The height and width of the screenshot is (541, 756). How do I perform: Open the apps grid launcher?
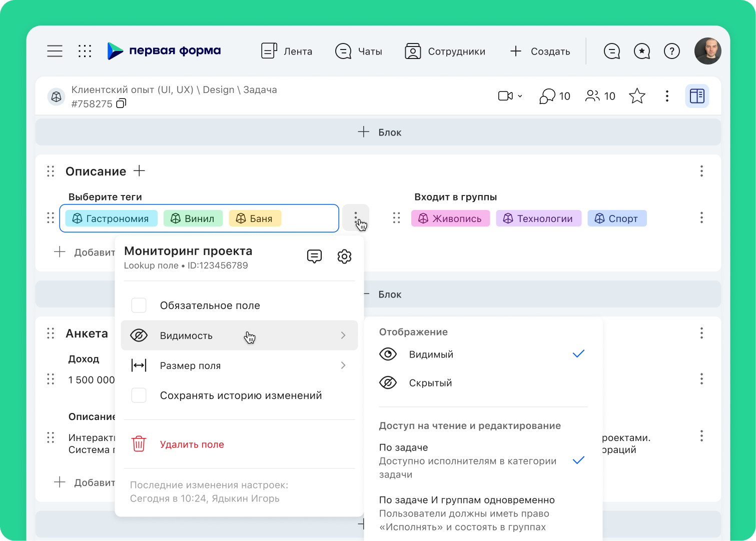[x=85, y=51]
